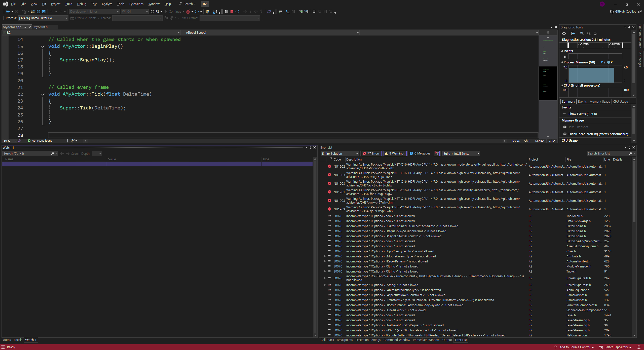Open the Debug menu
Image resolution: width=644 pixels, height=350 pixels.
(82, 4)
